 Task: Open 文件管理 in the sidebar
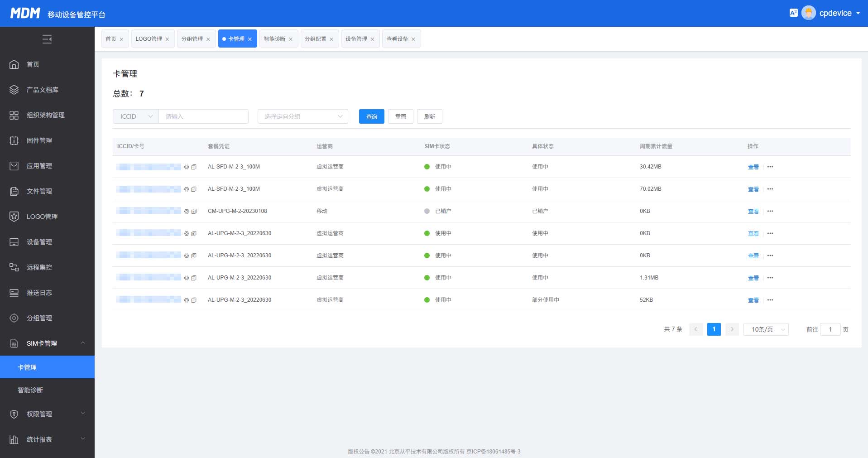pyautogui.click(x=47, y=191)
